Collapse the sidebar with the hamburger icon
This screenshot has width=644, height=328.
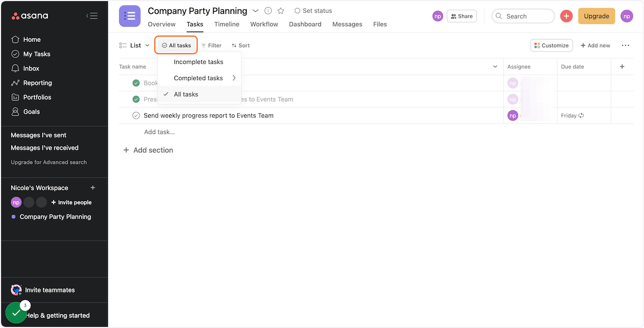pyautogui.click(x=92, y=16)
